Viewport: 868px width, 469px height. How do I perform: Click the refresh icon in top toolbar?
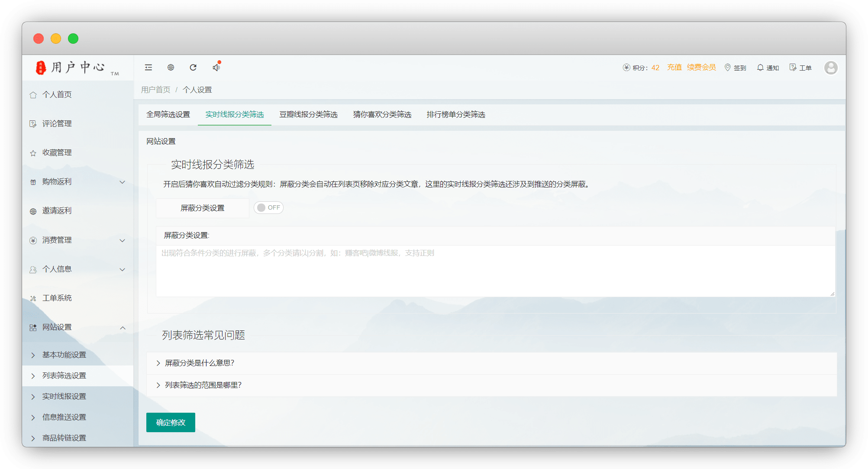click(193, 67)
